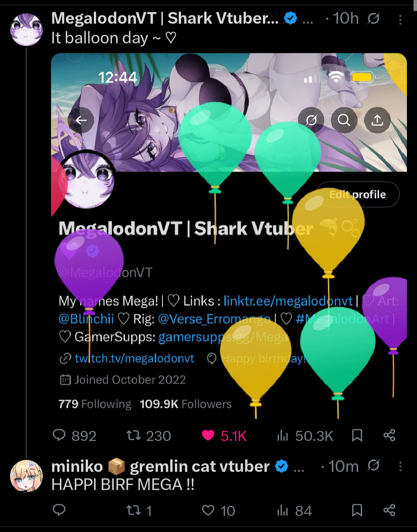Reply to miniko's comment
Viewport: 417px width, 532px height.
59,510
